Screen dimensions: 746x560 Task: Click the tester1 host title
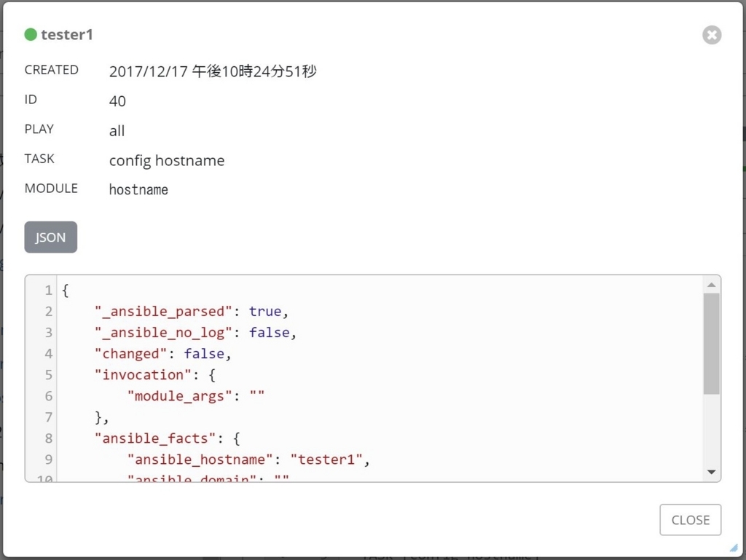click(x=66, y=35)
